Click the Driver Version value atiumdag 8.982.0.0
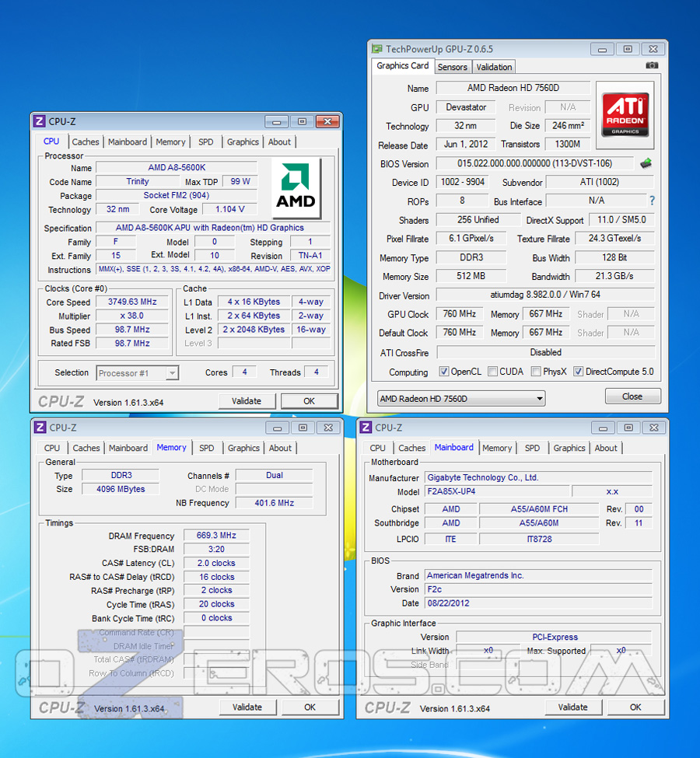700x758 pixels. pos(545,295)
